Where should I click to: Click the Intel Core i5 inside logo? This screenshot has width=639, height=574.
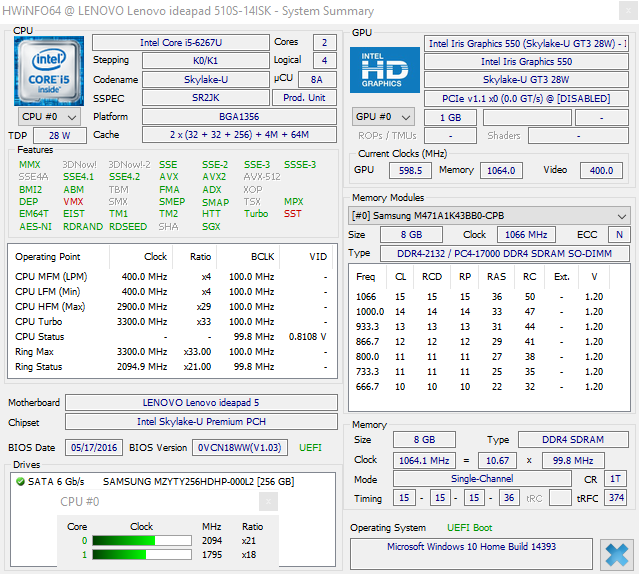(49, 71)
